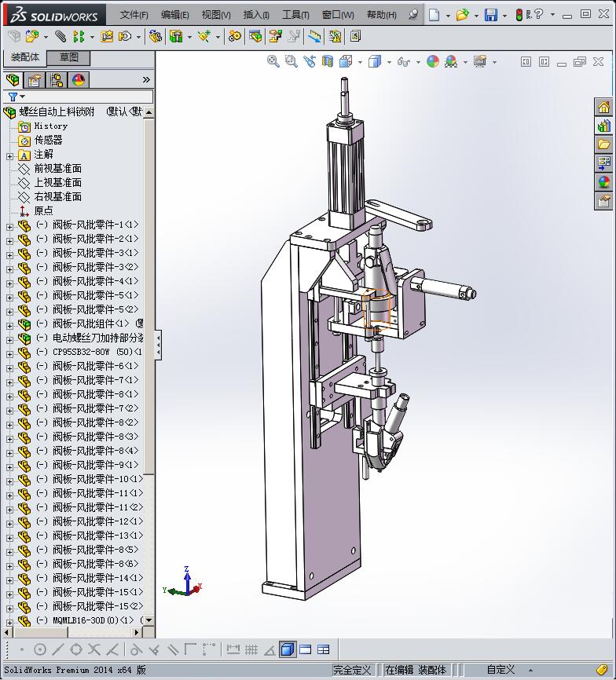
Task: Open the 工具(T) menu
Action: click(295, 15)
